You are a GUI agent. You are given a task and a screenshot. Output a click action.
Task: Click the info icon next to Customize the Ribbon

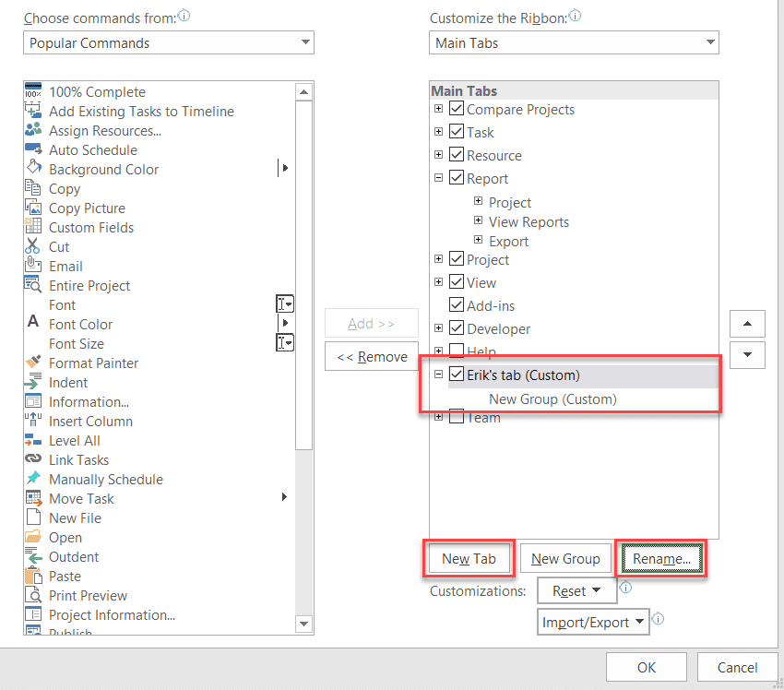(576, 16)
